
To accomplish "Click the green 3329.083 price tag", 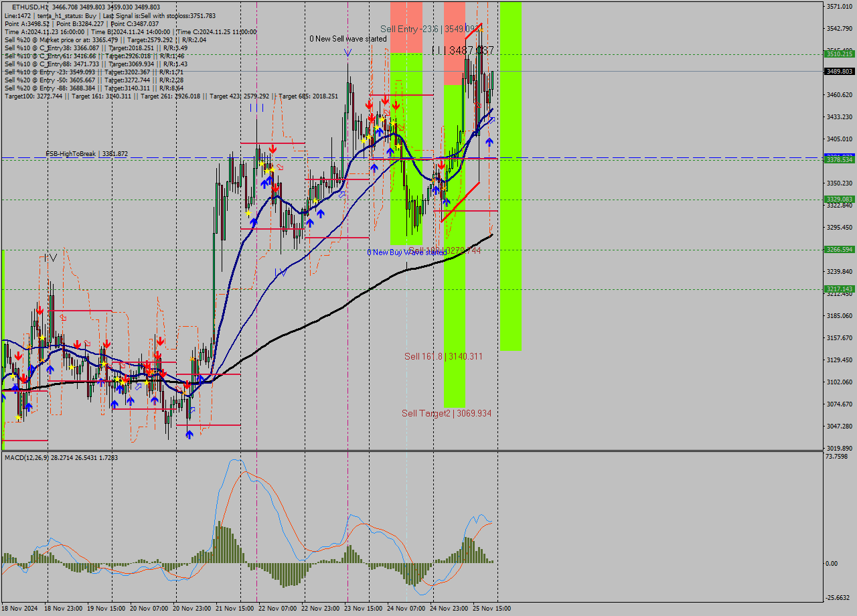I will (840, 199).
